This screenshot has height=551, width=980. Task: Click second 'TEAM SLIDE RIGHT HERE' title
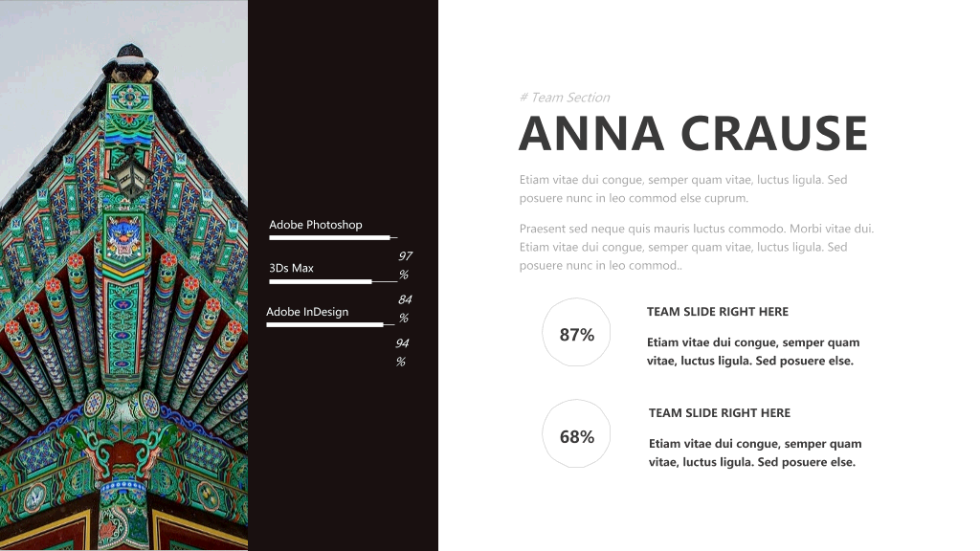click(720, 413)
